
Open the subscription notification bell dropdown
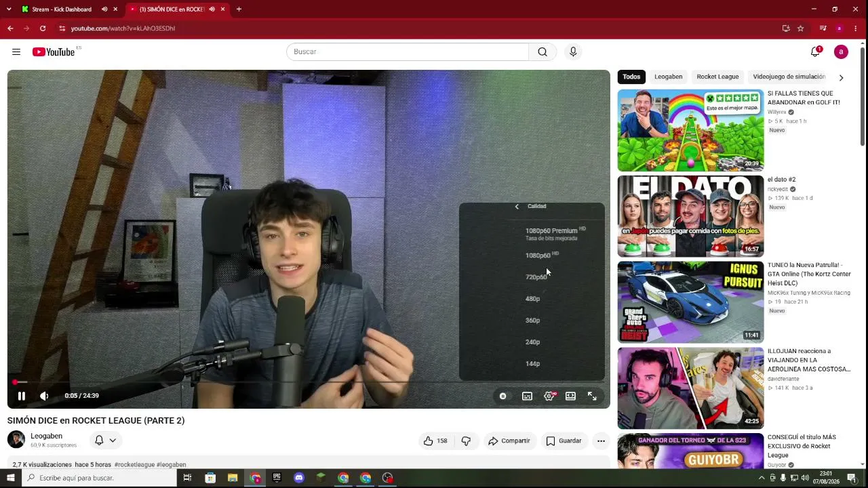click(105, 441)
